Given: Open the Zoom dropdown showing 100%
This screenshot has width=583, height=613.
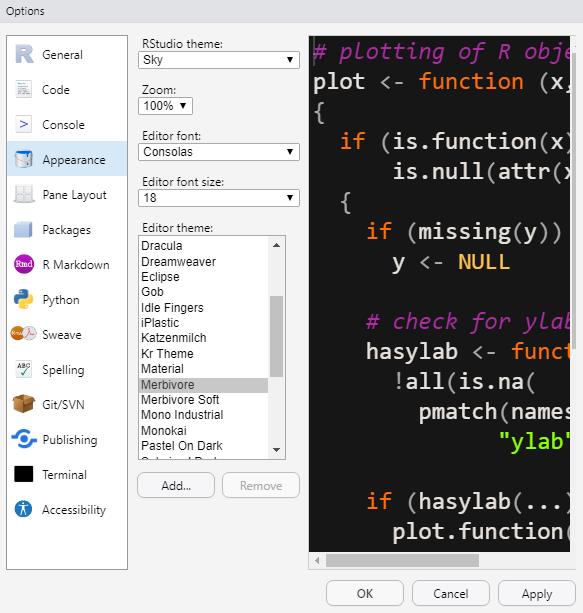Looking at the screenshot, I should [x=165, y=106].
